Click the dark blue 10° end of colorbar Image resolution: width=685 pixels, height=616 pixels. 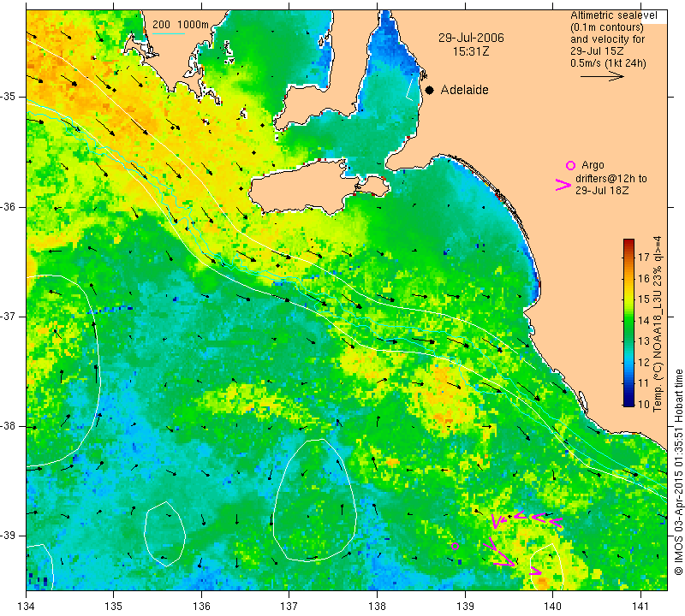(628, 401)
